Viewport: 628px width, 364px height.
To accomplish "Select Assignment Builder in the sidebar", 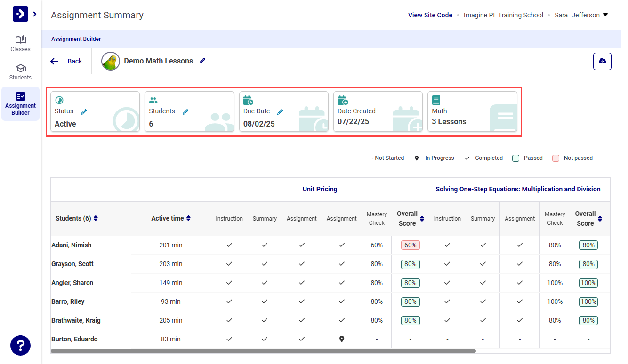I will pos(20,103).
